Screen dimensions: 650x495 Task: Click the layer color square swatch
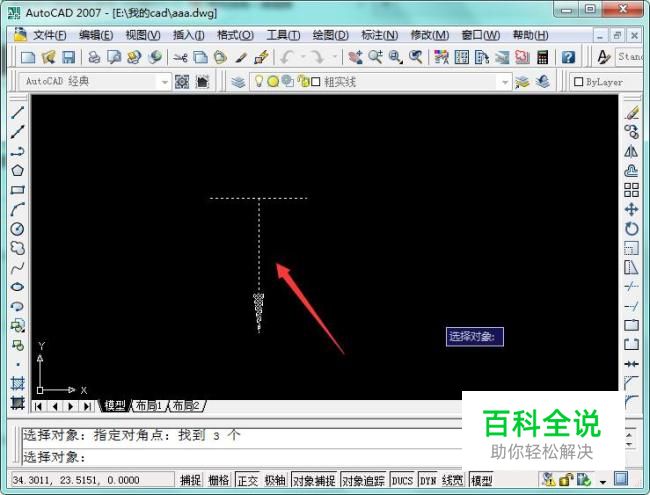coord(315,82)
